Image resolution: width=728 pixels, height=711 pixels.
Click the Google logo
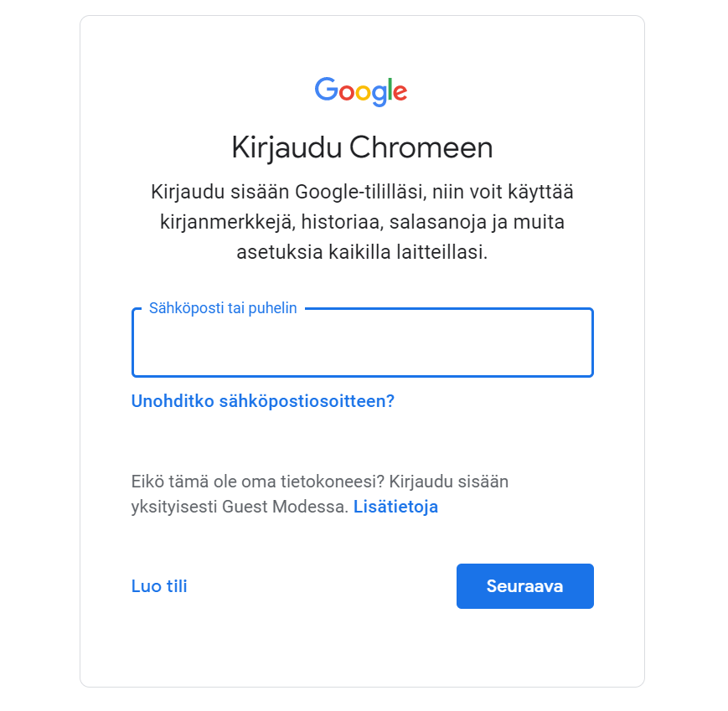361,90
